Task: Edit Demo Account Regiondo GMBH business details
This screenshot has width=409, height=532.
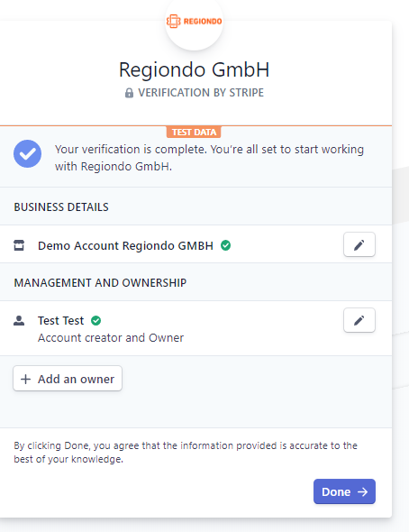Action: pyautogui.click(x=359, y=244)
